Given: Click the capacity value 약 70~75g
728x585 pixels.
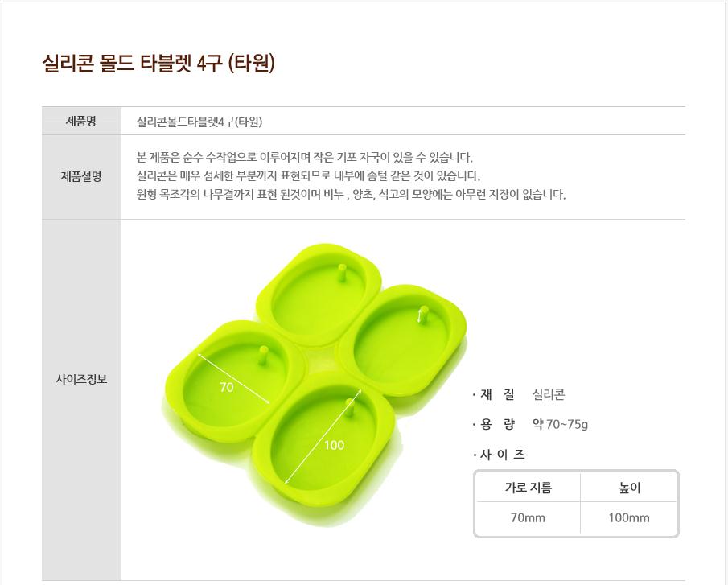Looking at the screenshot, I should (x=560, y=424).
